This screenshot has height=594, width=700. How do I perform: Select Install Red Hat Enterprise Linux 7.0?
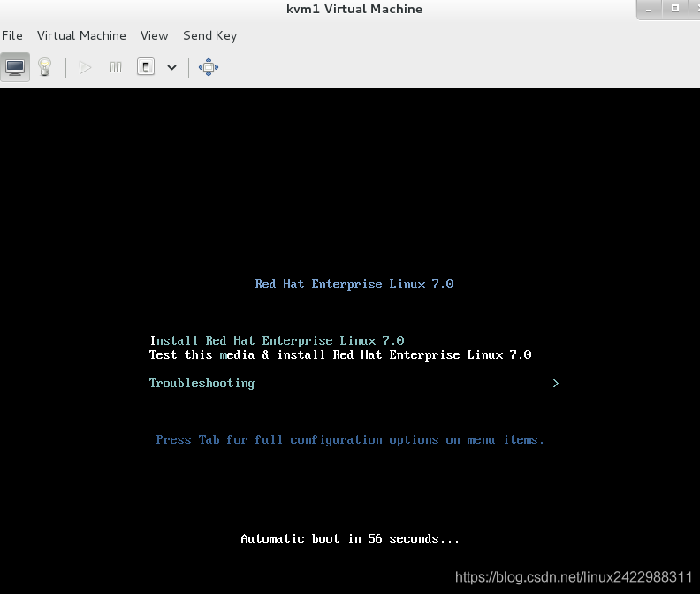[277, 341]
